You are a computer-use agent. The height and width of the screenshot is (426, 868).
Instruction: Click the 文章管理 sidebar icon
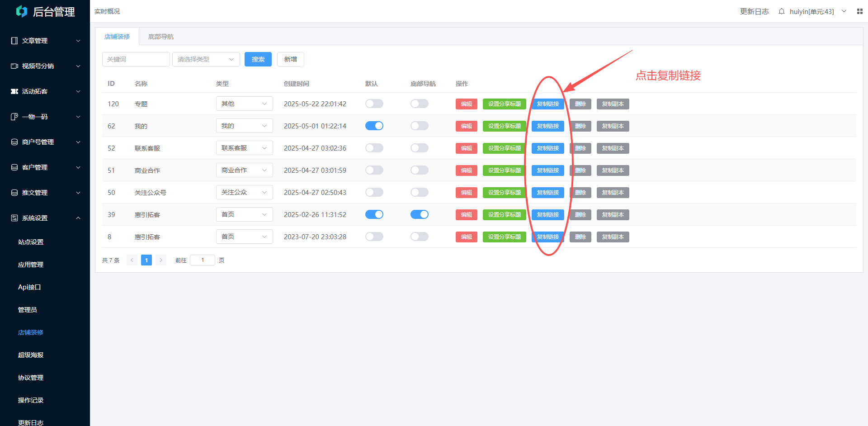point(14,41)
